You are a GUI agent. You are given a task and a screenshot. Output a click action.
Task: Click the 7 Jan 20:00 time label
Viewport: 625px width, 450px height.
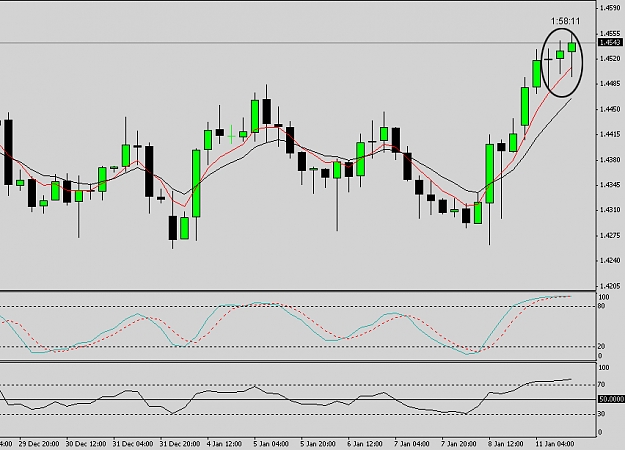point(458,444)
